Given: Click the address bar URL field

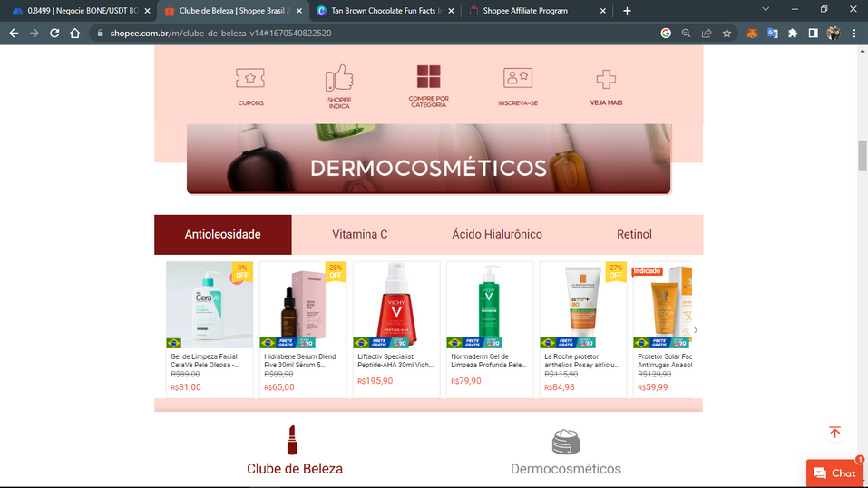Looking at the screenshot, I should (363, 34).
